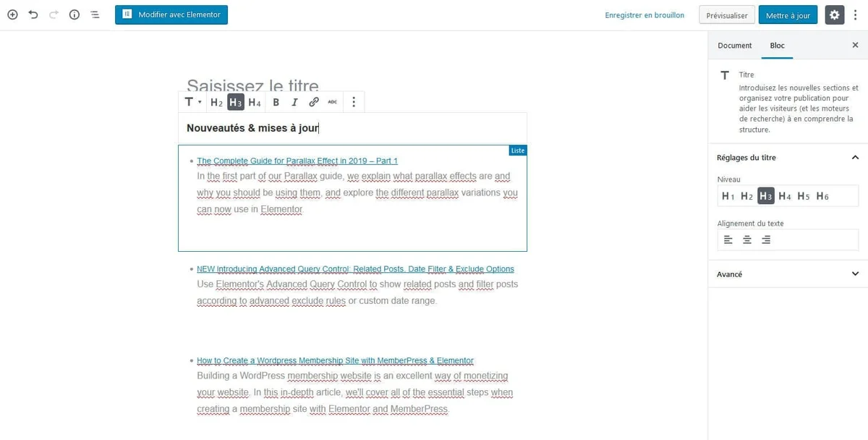Apply strikethrough formatting to heading

click(332, 102)
